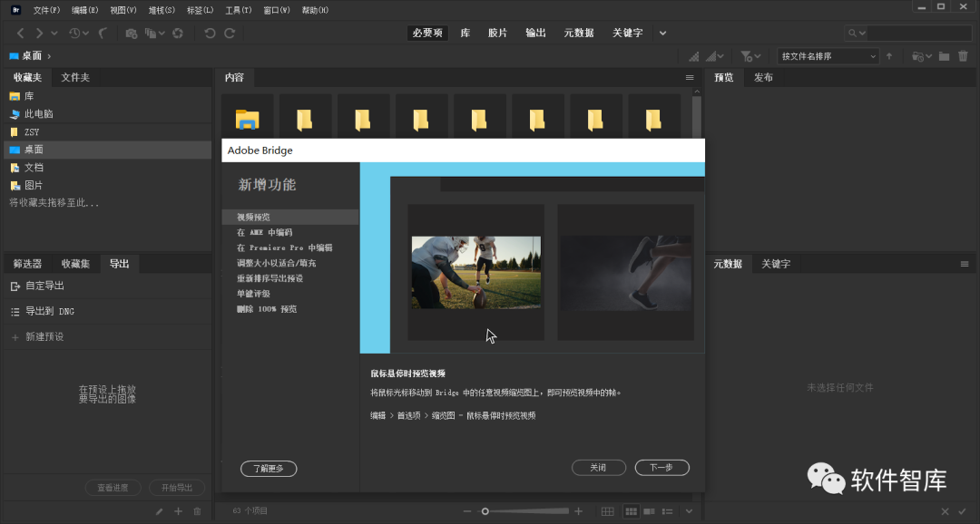Expand the workspace switcher chevron

coord(662,34)
